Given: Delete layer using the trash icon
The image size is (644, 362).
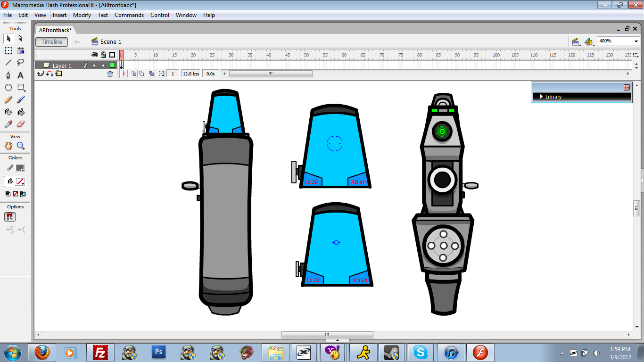Looking at the screenshot, I should [x=110, y=74].
